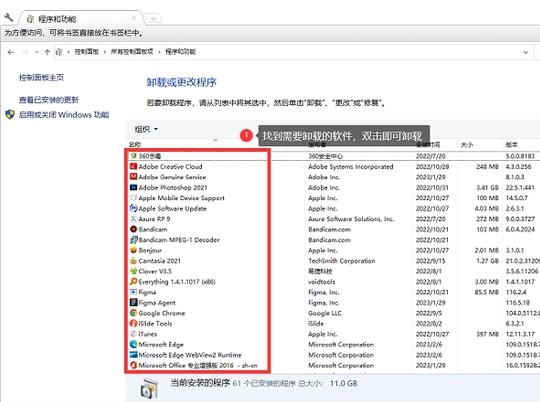Click the Microsoft Edge icon
Viewport: 540px width, 402px height.
click(x=133, y=344)
